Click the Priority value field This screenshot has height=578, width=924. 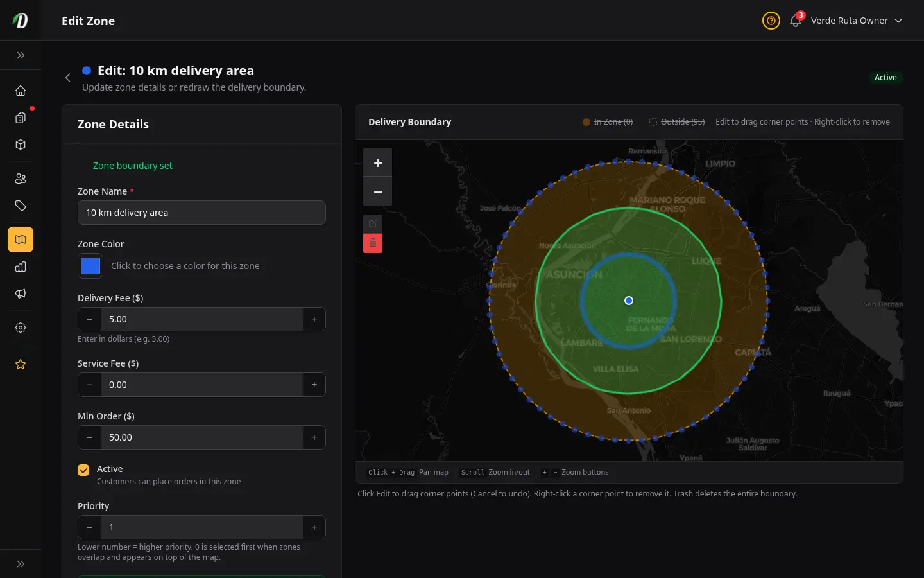click(x=201, y=527)
